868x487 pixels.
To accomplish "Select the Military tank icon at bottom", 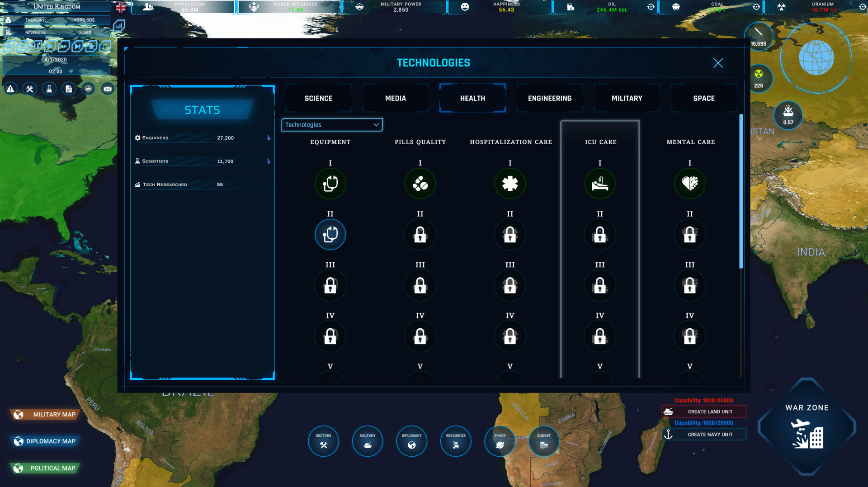I will click(x=367, y=441).
